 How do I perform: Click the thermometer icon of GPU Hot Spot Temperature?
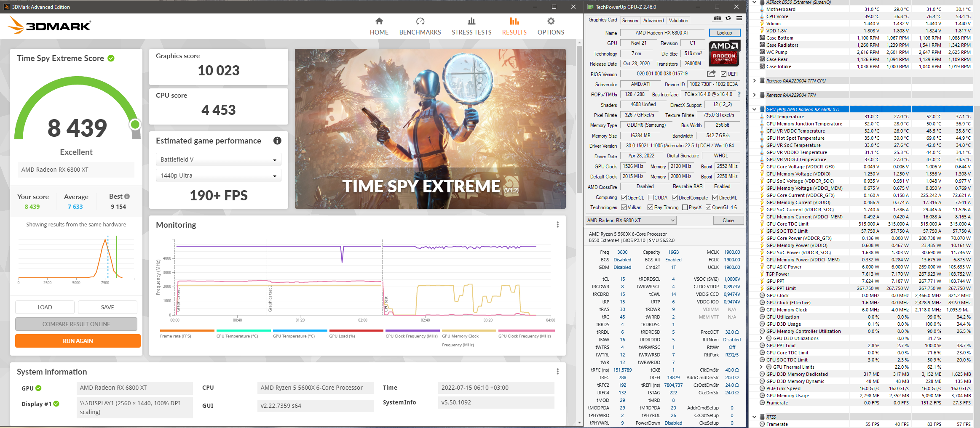762,138
